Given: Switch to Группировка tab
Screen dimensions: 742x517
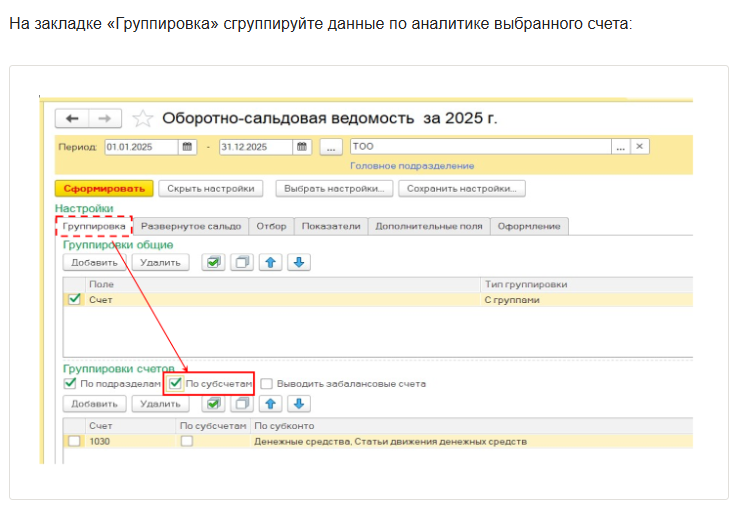Looking at the screenshot, I should coord(94,226).
